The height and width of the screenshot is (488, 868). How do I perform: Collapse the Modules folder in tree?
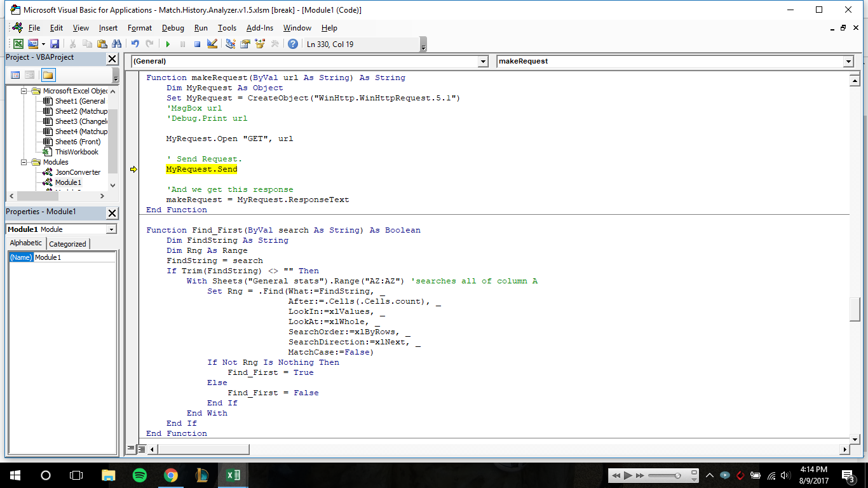25,162
